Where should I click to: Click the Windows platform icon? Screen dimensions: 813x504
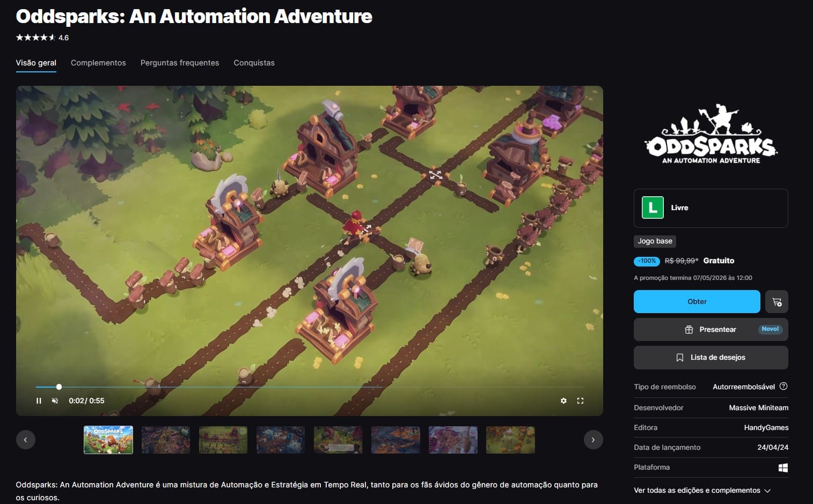[783, 468]
